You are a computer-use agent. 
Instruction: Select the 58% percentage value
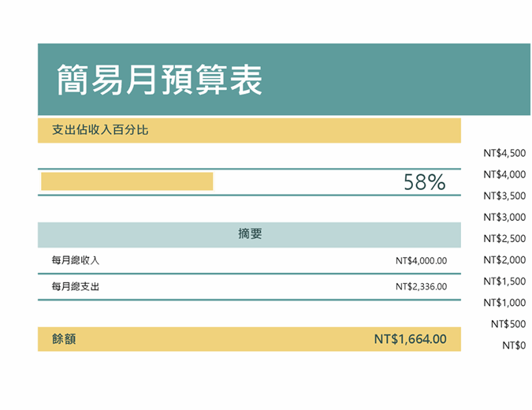click(424, 182)
